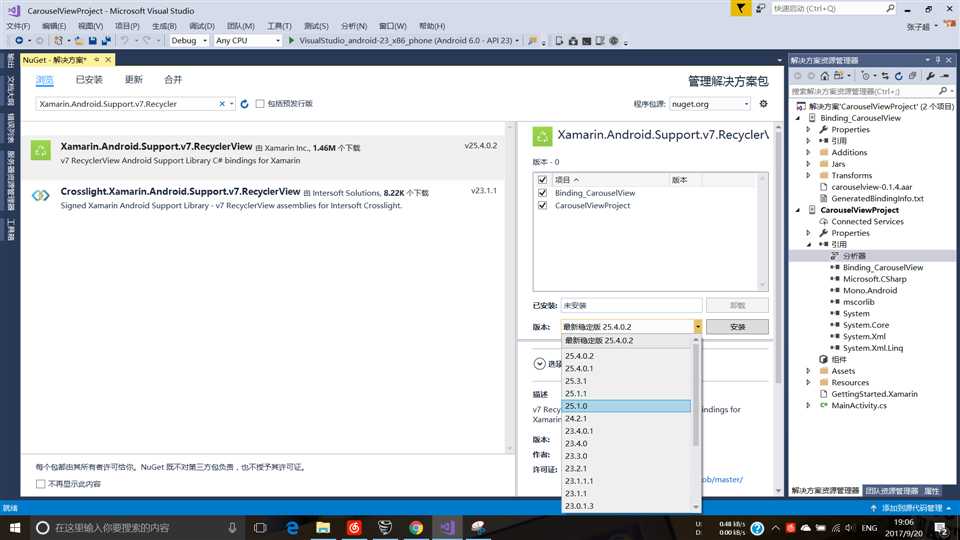Switch to Team Explorer bottom tab

[x=891, y=491]
